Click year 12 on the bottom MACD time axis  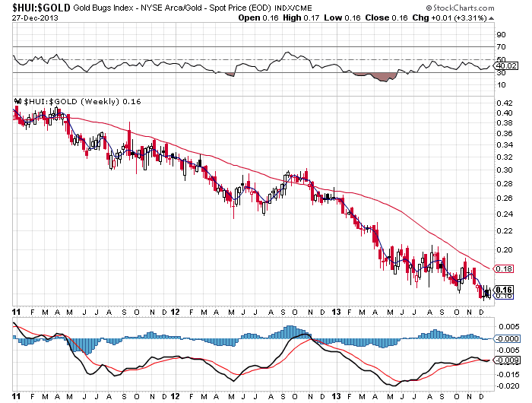[x=175, y=396]
